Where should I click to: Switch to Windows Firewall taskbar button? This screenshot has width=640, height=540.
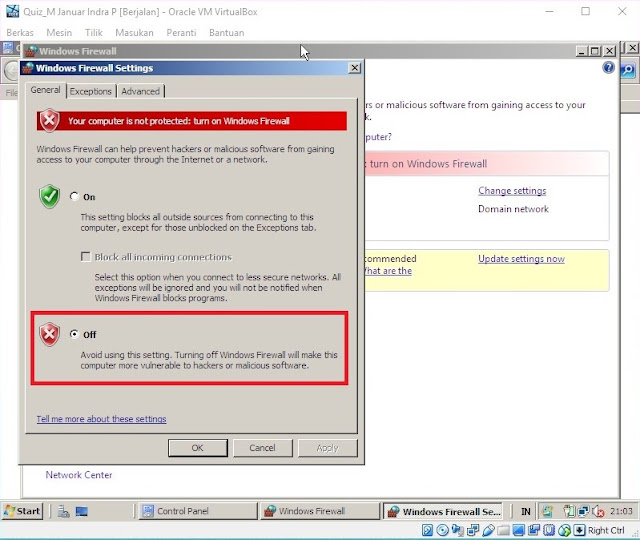point(320,511)
